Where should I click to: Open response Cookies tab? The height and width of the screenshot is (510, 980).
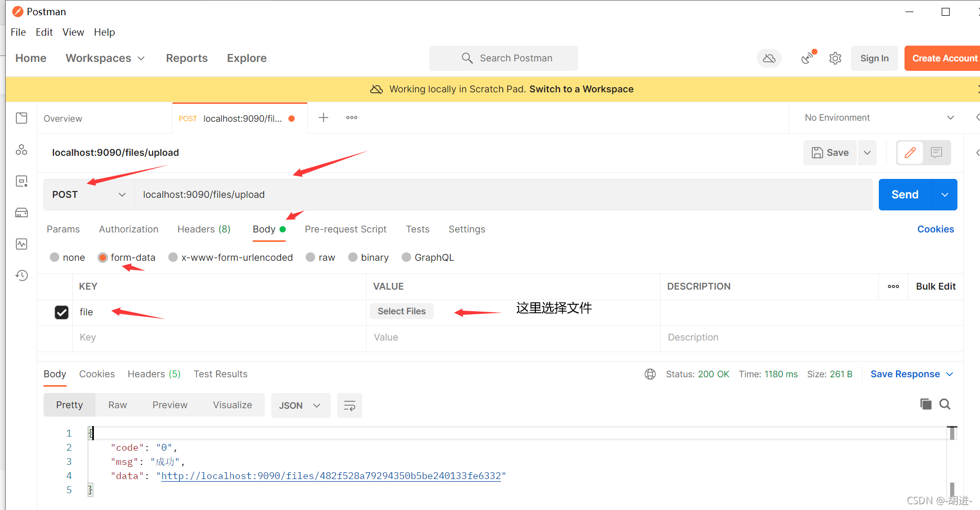97,374
